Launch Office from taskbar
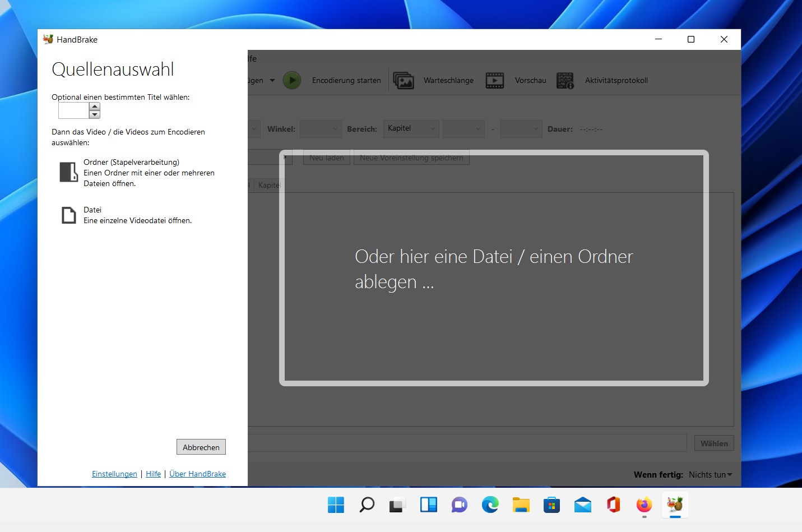 [x=614, y=505]
